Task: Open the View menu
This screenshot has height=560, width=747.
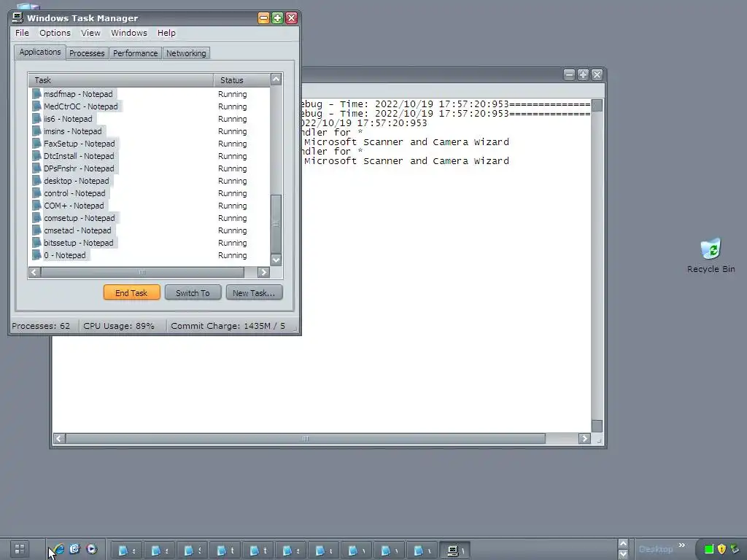Action: coord(90,33)
